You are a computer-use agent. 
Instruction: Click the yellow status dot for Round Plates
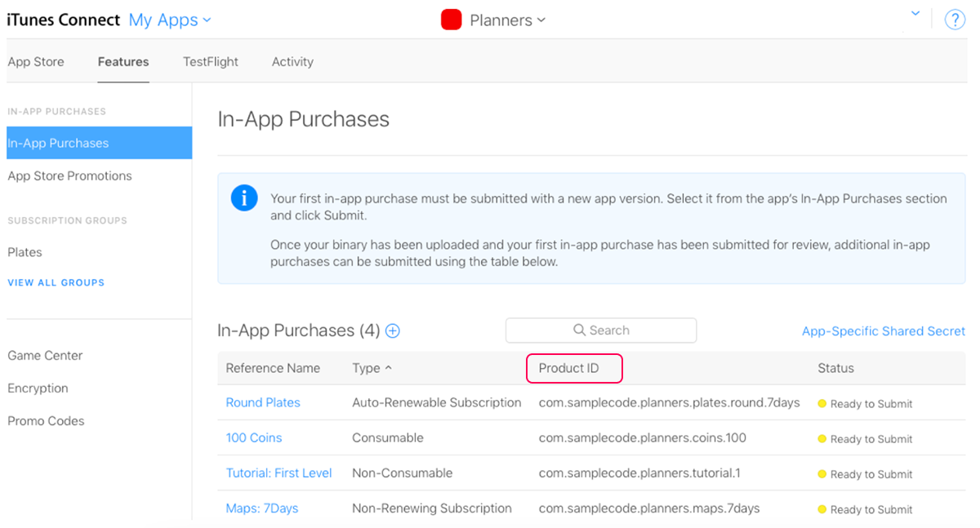[x=822, y=404]
